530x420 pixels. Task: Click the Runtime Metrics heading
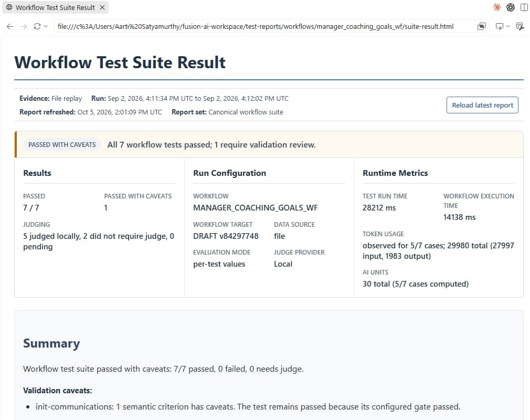(395, 173)
